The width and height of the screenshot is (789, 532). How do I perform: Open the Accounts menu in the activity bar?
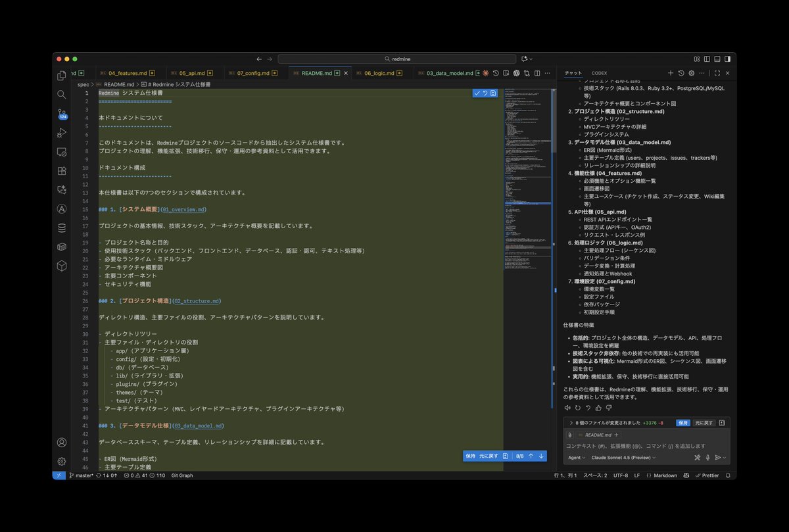point(62,443)
